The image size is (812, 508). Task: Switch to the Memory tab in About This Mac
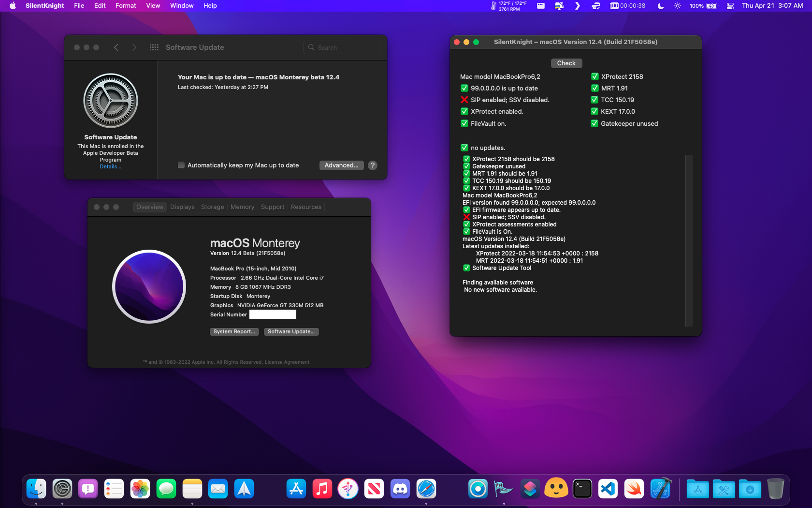[x=242, y=207]
